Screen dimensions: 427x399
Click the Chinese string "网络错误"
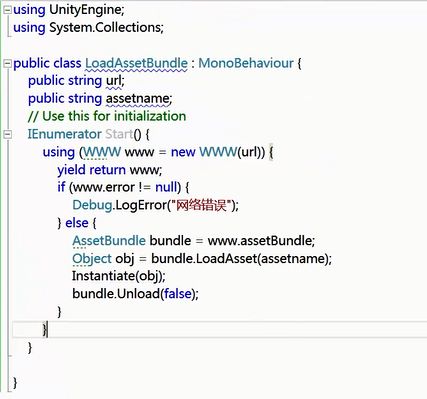click(x=201, y=205)
